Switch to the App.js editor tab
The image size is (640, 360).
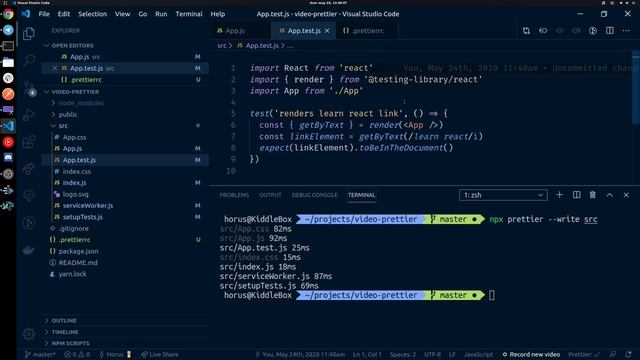(x=235, y=31)
